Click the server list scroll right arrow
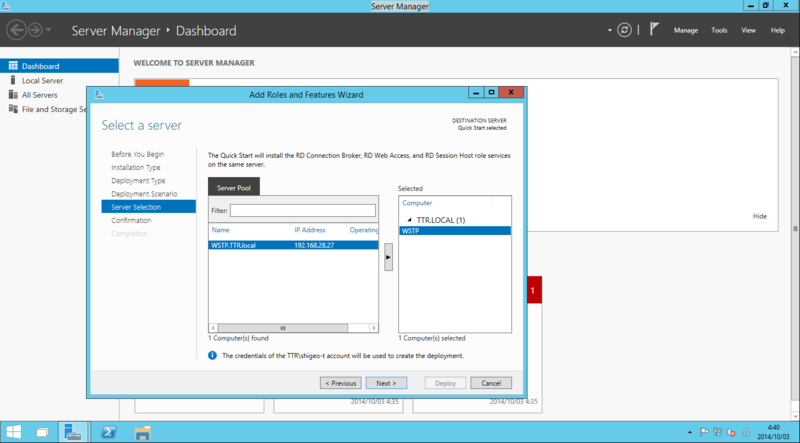Viewport: 800px width, 443px height. click(373, 328)
